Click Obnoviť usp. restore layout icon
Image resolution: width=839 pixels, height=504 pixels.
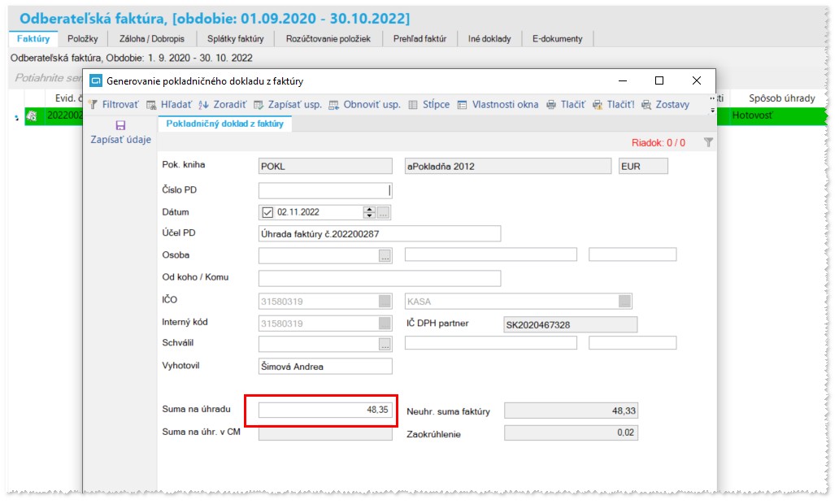click(x=334, y=105)
